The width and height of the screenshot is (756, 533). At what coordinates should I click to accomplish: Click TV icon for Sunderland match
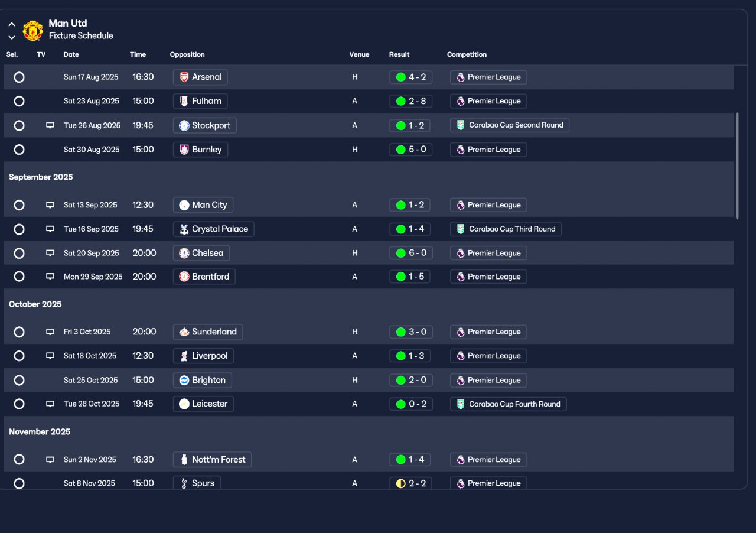pyautogui.click(x=50, y=331)
